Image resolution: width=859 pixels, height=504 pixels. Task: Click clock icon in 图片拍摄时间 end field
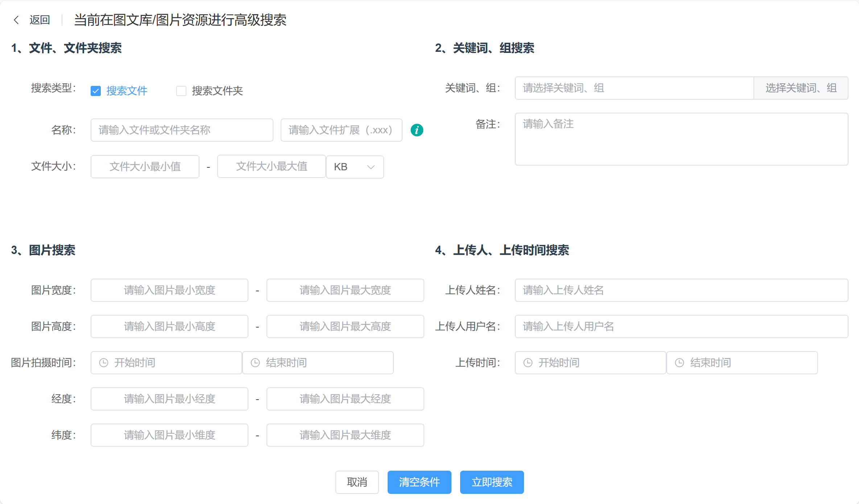[x=255, y=362]
